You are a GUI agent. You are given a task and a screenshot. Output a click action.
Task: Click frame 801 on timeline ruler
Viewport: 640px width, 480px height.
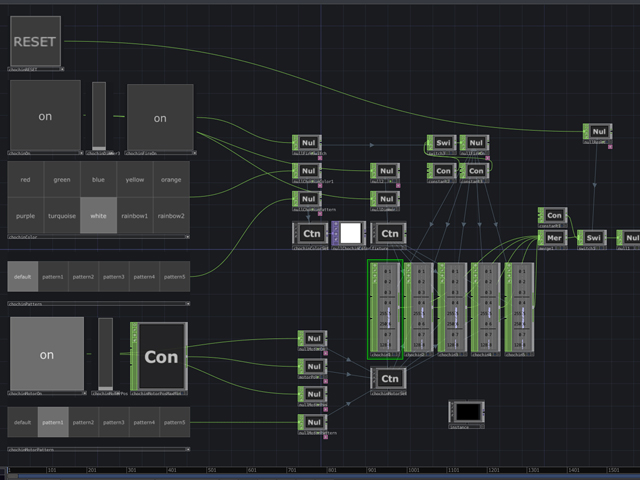click(x=332, y=470)
